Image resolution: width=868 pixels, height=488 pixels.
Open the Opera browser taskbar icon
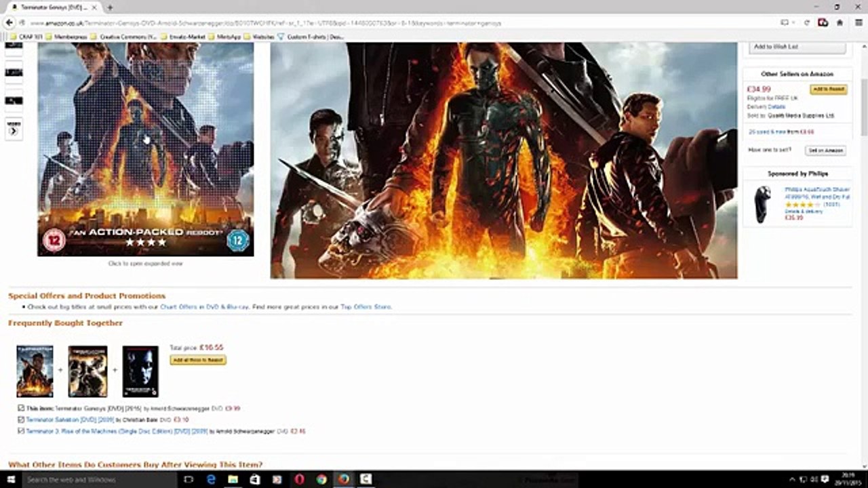coord(299,479)
